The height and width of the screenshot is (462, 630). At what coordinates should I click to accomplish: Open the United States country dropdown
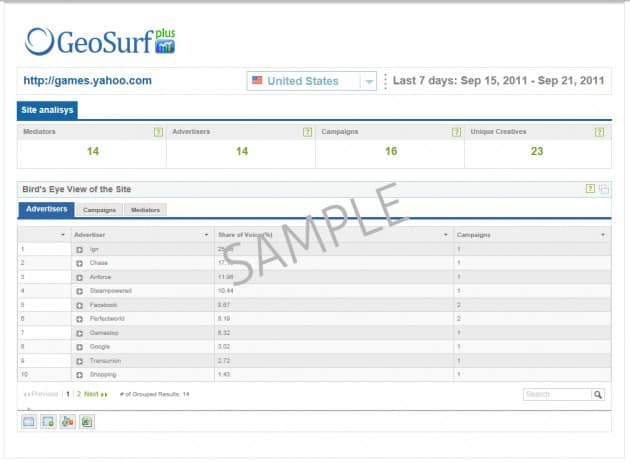point(312,81)
